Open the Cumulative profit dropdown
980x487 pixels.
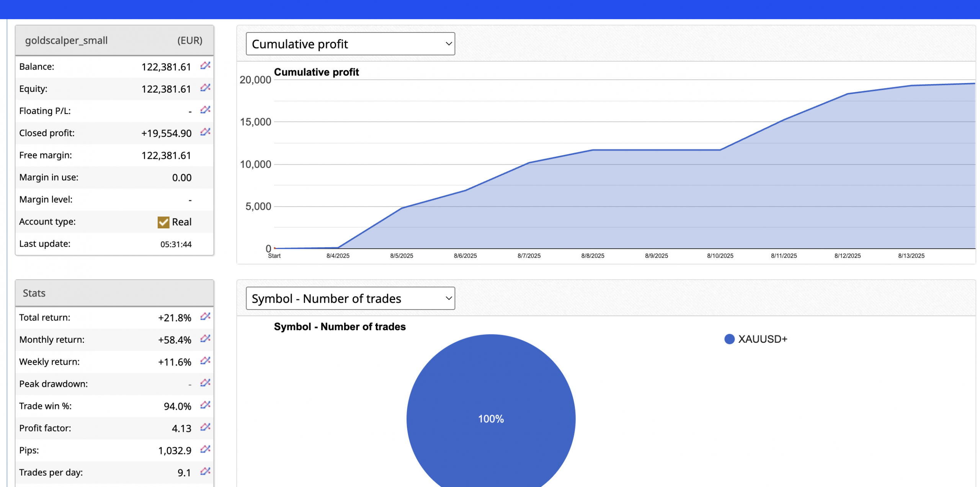350,44
